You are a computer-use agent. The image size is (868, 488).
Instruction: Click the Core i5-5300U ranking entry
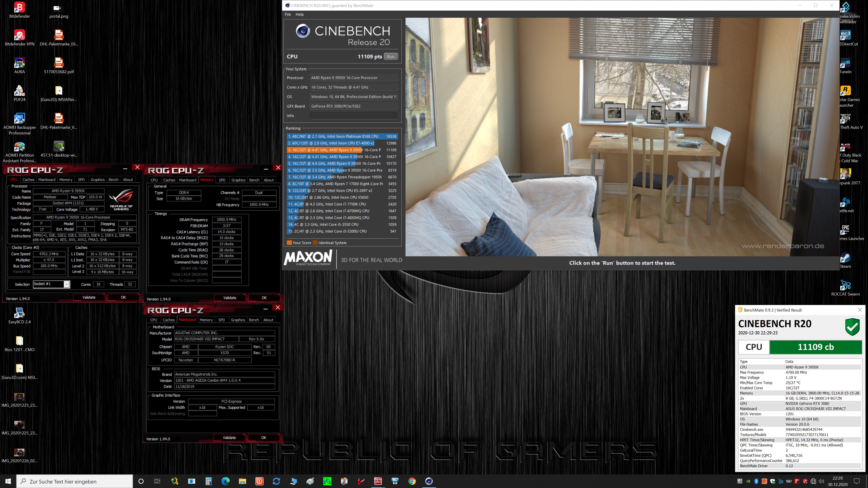pos(342,231)
